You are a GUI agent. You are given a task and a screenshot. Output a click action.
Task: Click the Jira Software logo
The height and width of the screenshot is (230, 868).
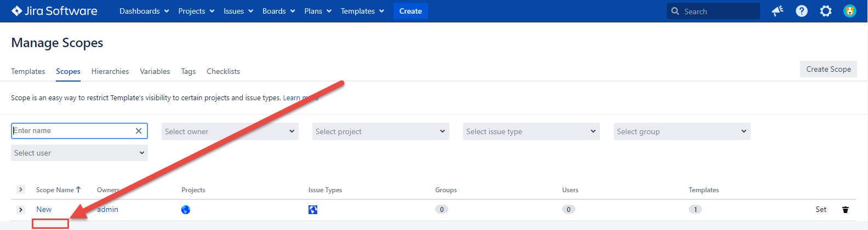tap(54, 11)
